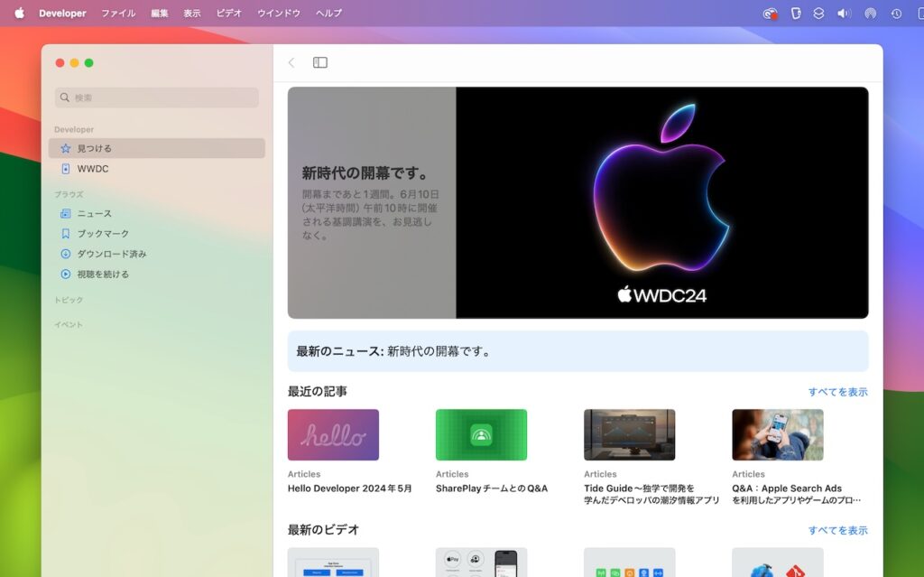Click the Apple logo in the menu bar
The image size is (924, 577).
[x=20, y=13]
